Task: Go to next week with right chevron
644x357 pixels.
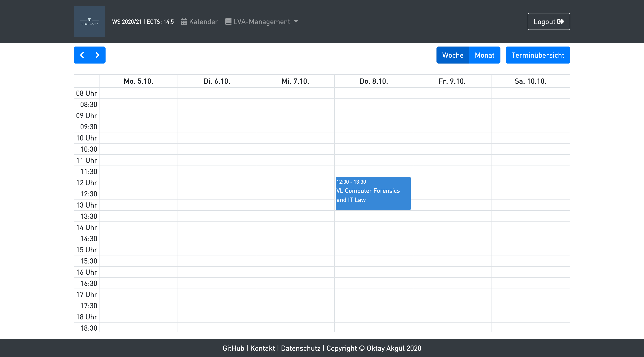Action: 97,55
